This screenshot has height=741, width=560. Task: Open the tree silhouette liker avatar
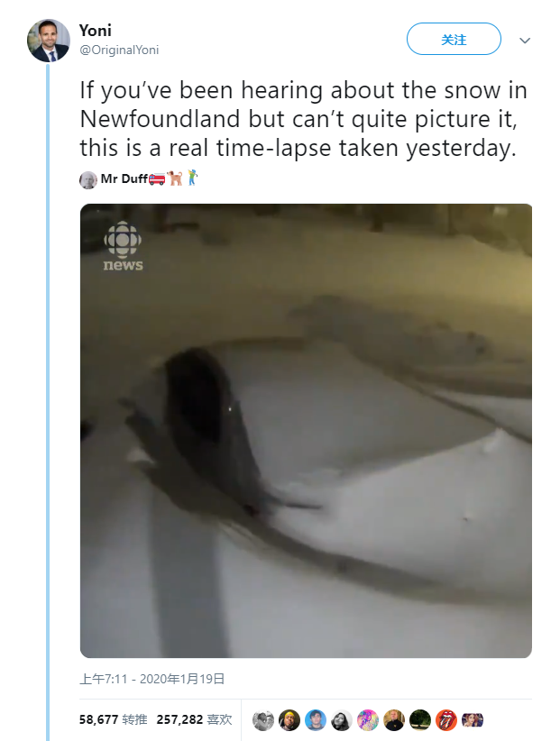(x=419, y=720)
